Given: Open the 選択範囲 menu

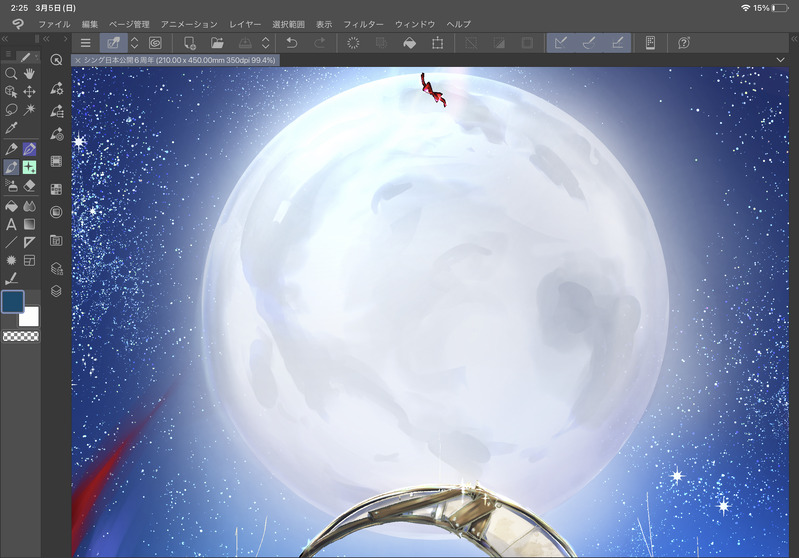Looking at the screenshot, I should [288, 24].
